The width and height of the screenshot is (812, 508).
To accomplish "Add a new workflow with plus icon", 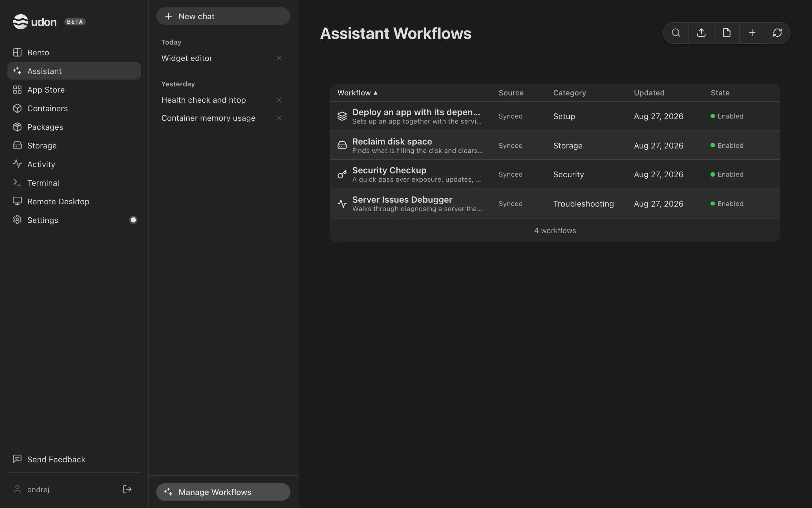I will pyautogui.click(x=752, y=33).
